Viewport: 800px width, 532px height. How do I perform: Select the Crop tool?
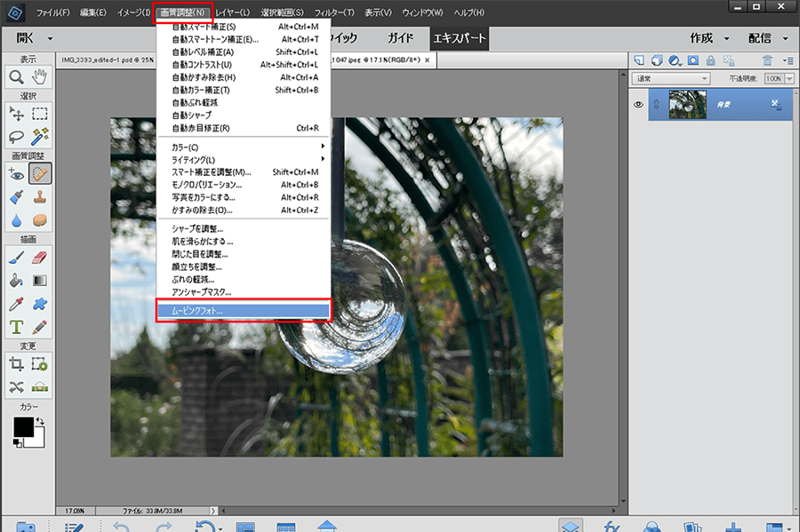[16, 364]
